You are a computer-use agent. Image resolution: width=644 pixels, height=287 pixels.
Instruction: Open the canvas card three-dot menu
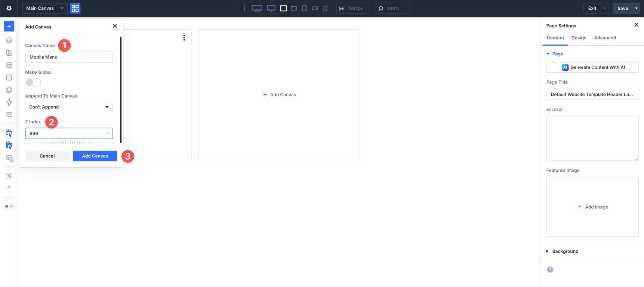click(184, 38)
